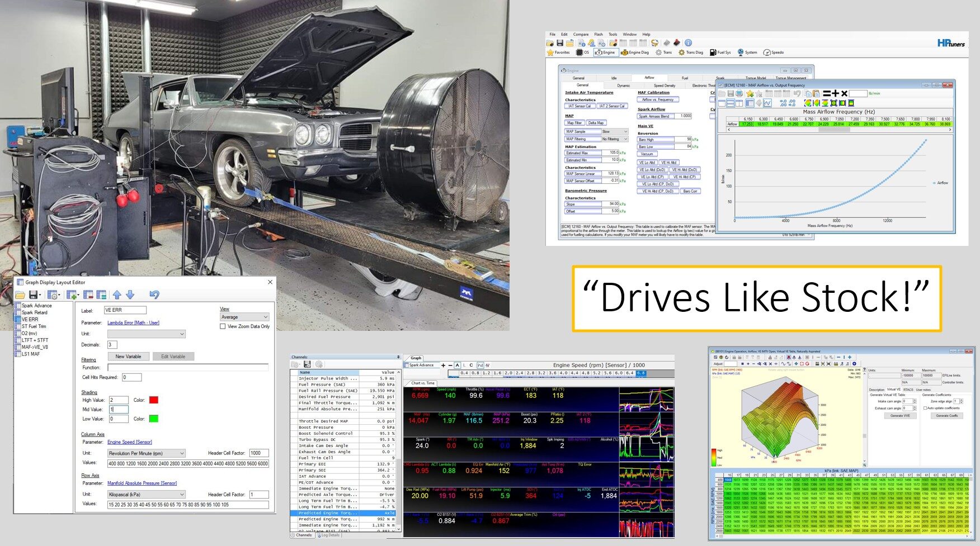Click the Cell Hits Required input field

click(131, 377)
